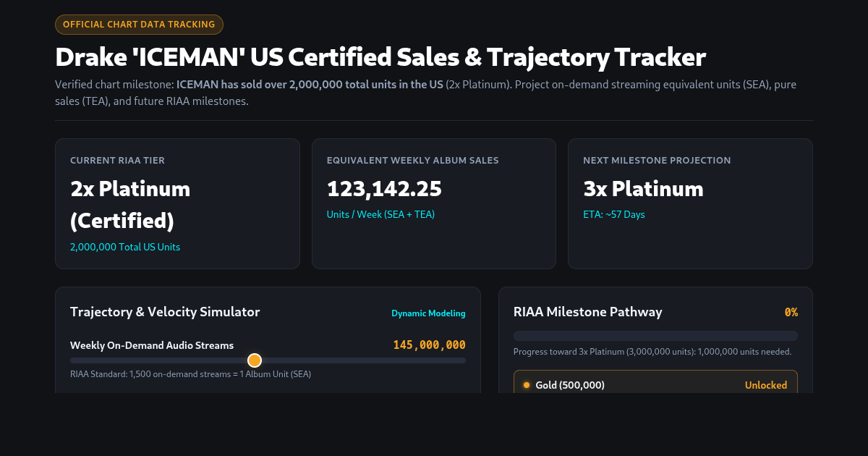This screenshot has height=456, width=868.
Task: Click the 2,000,000 Total US Units text
Action: pyautogui.click(x=125, y=248)
